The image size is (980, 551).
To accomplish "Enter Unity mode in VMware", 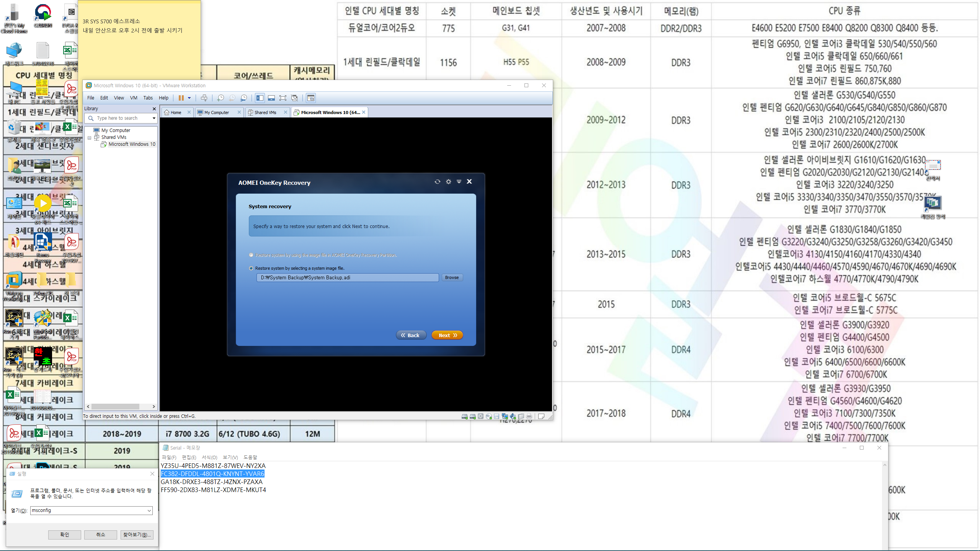I will click(x=294, y=98).
